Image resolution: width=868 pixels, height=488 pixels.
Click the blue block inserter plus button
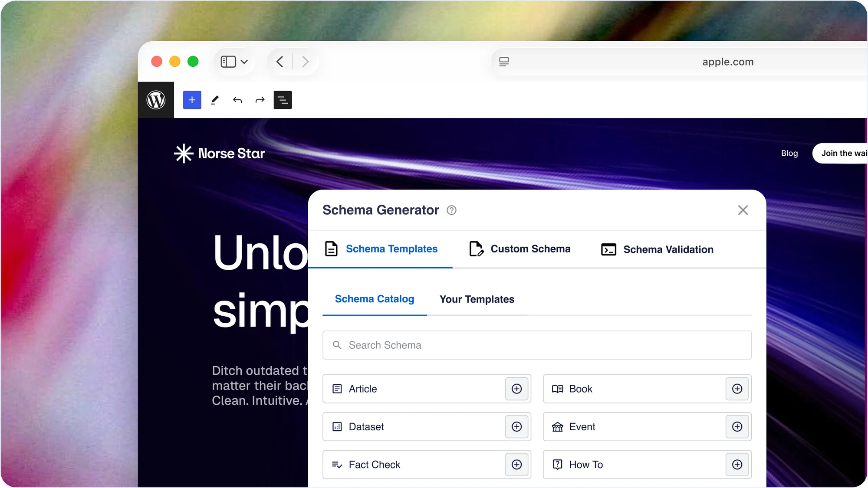192,100
